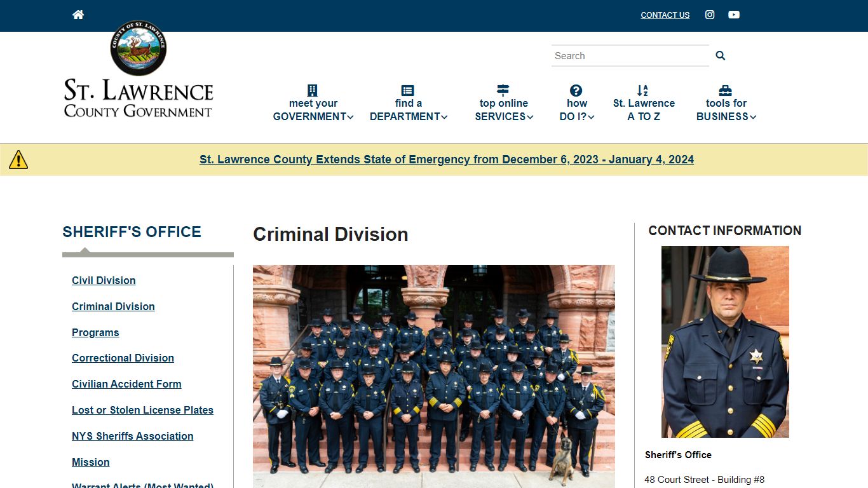Image resolution: width=868 pixels, height=488 pixels.
Task: Click the CONTACT US link
Action: point(665,15)
